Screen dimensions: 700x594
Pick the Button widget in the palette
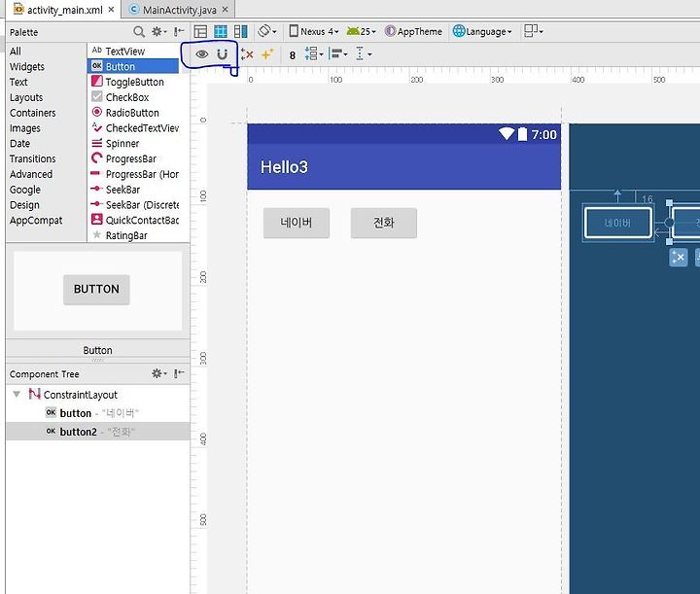pos(133,66)
